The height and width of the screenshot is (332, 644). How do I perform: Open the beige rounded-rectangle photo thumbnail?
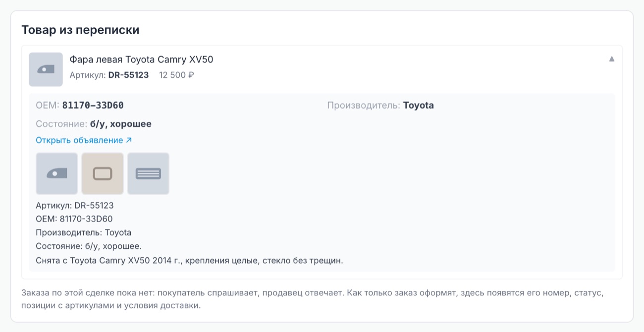pyautogui.click(x=103, y=173)
